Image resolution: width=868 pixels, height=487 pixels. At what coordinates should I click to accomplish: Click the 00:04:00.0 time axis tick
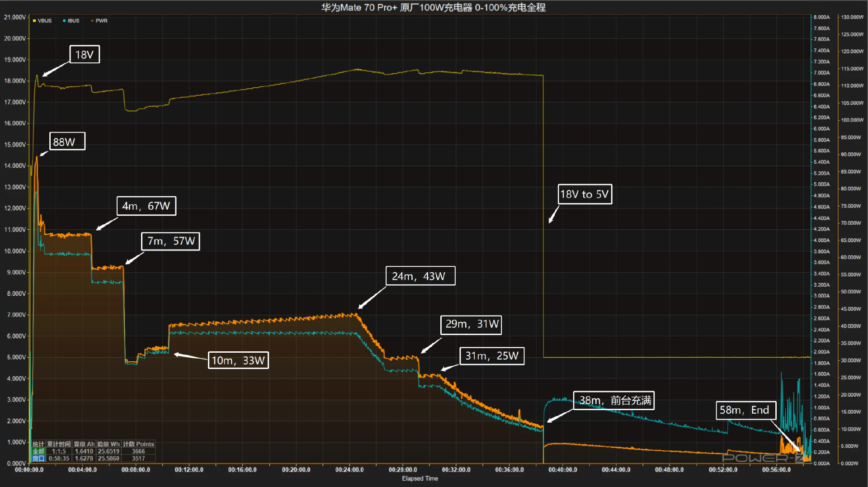[82, 470]
